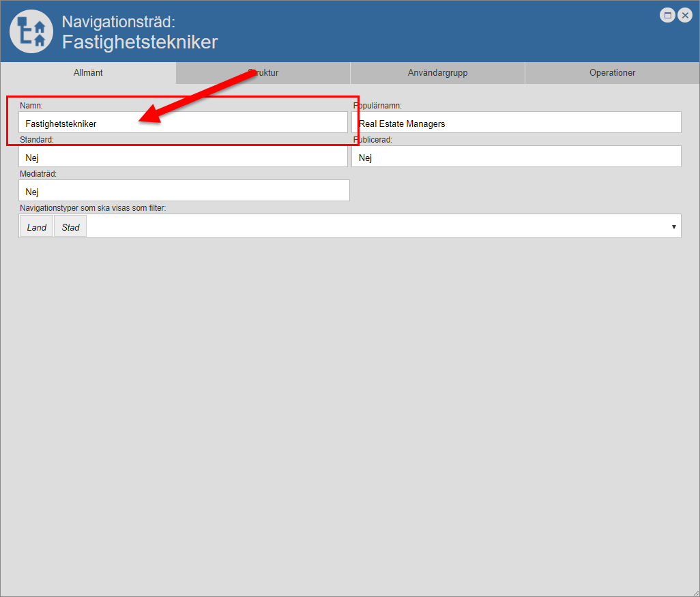Click the Fastighetstekniker title in the header
The width and height of the screenshot is (700, 597).
click(140, 42)
